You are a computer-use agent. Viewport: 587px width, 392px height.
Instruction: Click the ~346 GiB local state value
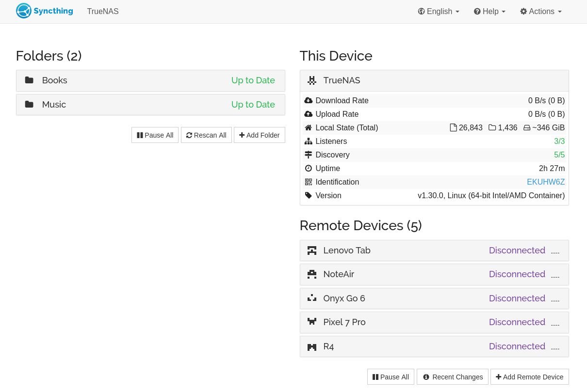549,128
